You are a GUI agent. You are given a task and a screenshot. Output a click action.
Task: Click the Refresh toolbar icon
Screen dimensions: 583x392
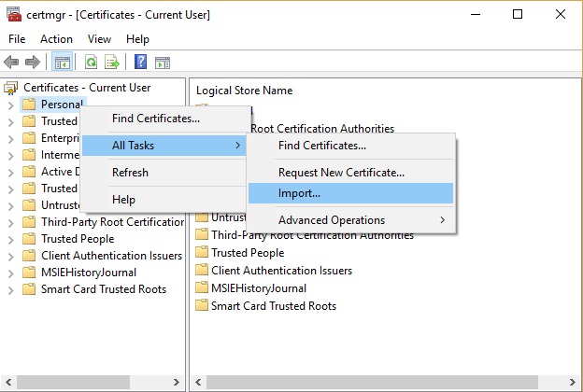click(92, 63)
